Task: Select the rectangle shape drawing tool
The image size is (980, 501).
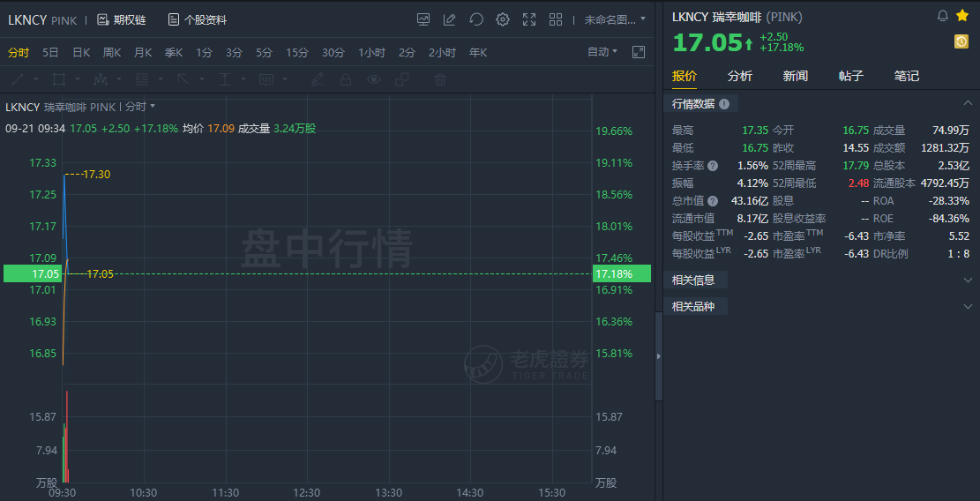Action: (59, 79)
